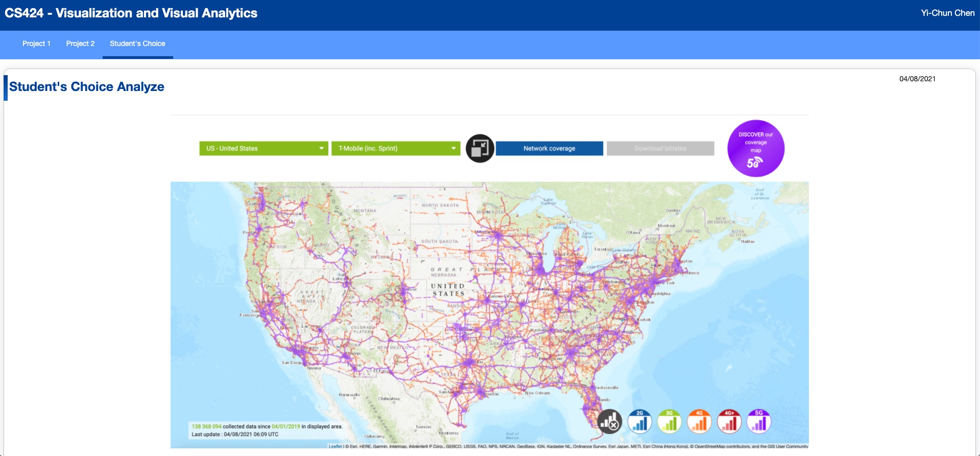The image size is (980, 456).
Task: Select the Network coverage button
Action: (x=549, y=148)
